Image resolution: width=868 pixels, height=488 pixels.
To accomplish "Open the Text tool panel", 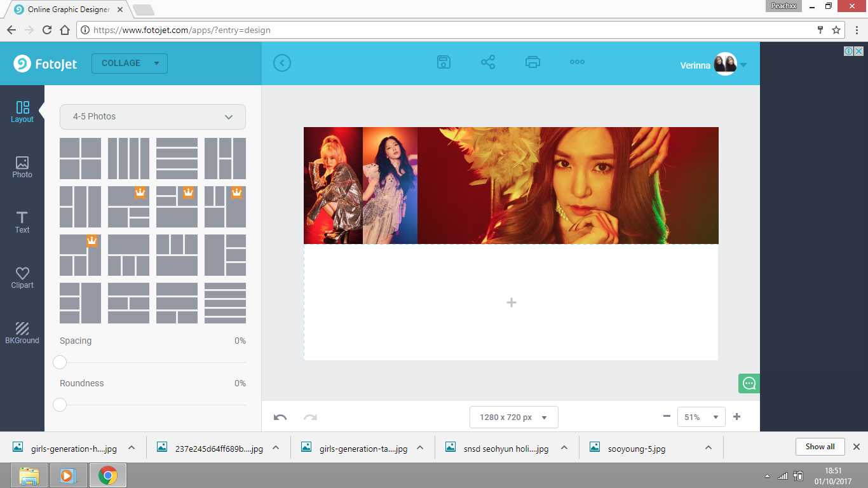I will click(x=22, y=222).
